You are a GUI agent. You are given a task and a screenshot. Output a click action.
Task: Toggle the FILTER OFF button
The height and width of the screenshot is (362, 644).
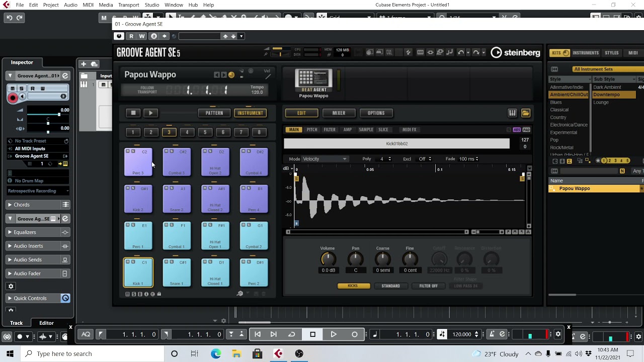click(x=429, y=286)
